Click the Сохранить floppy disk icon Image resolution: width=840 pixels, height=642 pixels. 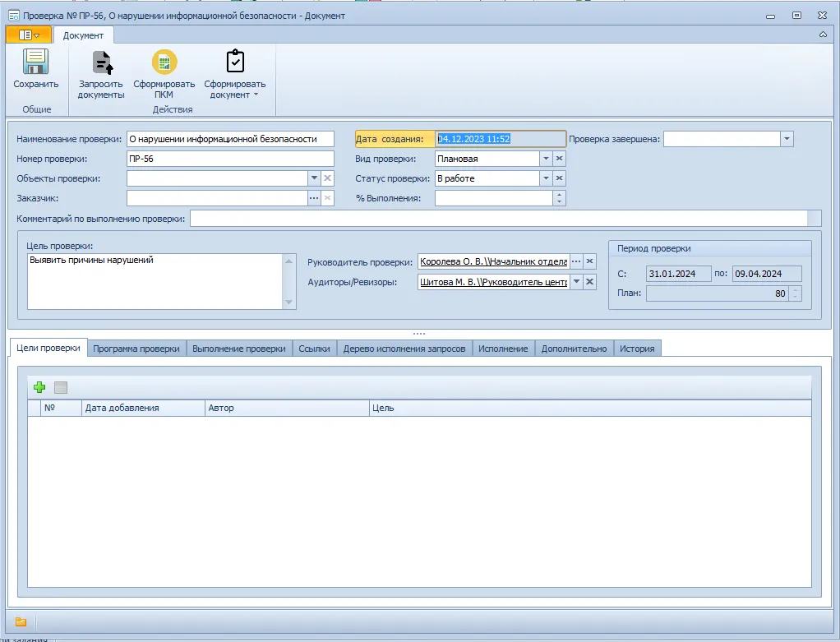pos(35,62)
